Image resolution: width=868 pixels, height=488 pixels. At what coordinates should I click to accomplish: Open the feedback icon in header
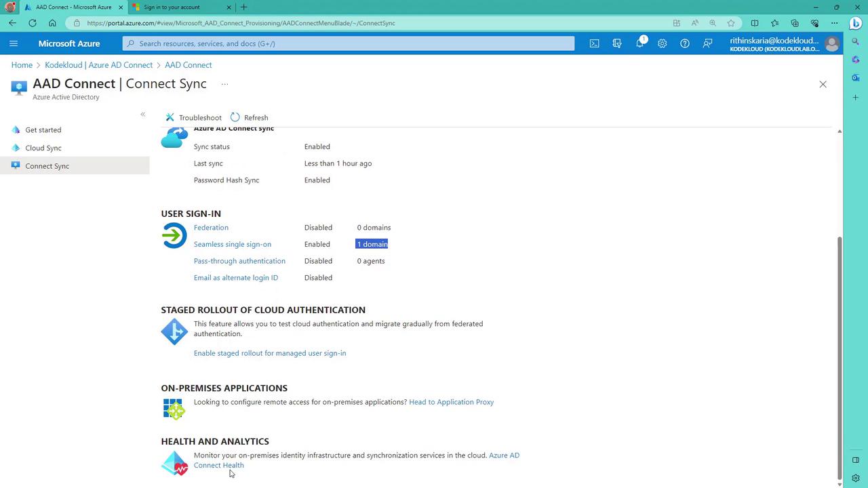coord(707,43)
